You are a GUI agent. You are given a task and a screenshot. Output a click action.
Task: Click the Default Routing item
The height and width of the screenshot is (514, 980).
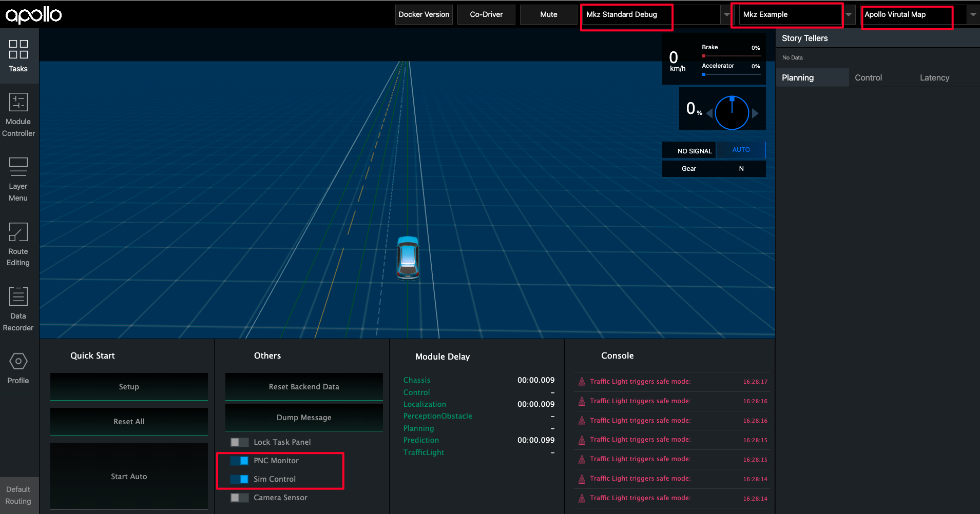point(18,495)
